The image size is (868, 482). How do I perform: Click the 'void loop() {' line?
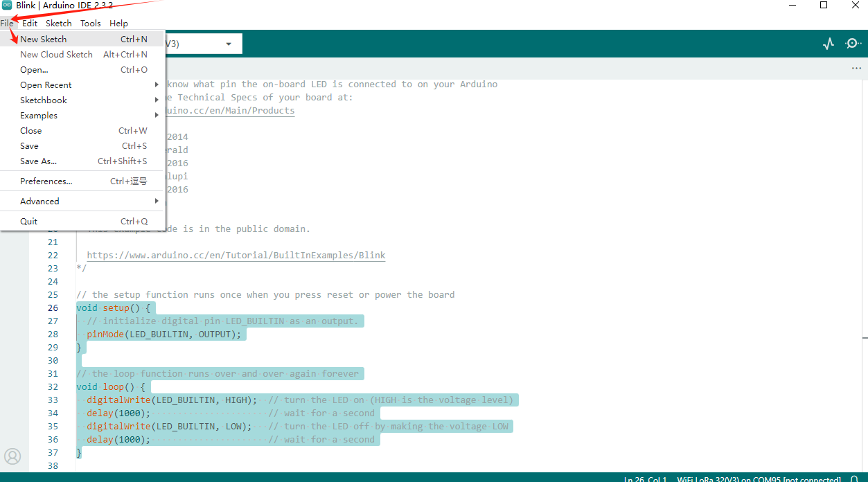tap(111, 387)
